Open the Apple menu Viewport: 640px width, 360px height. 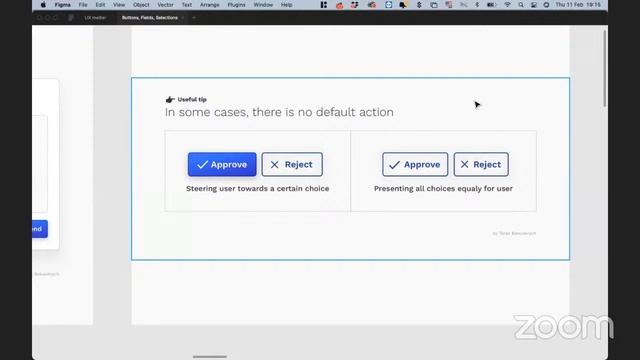click(x=43, y=5)
